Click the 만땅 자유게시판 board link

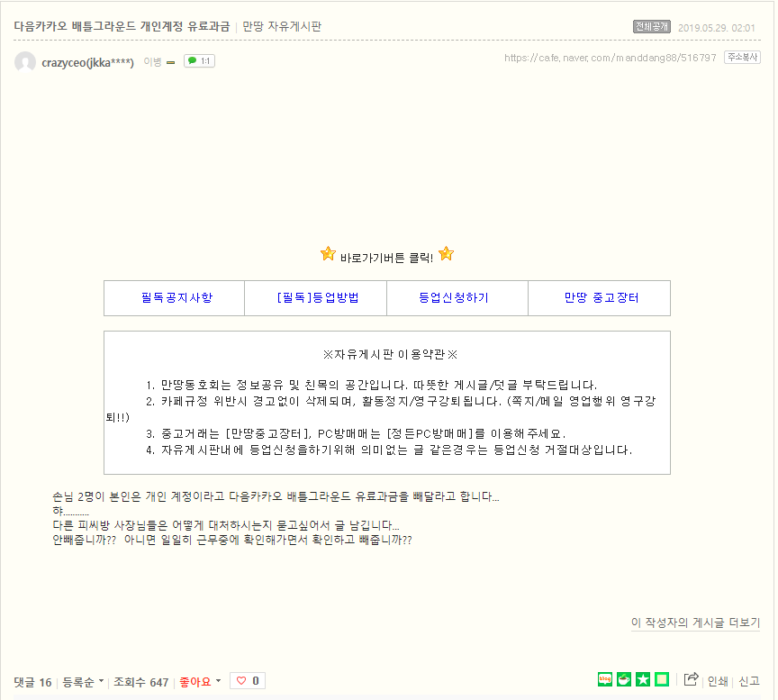(282, 26)
